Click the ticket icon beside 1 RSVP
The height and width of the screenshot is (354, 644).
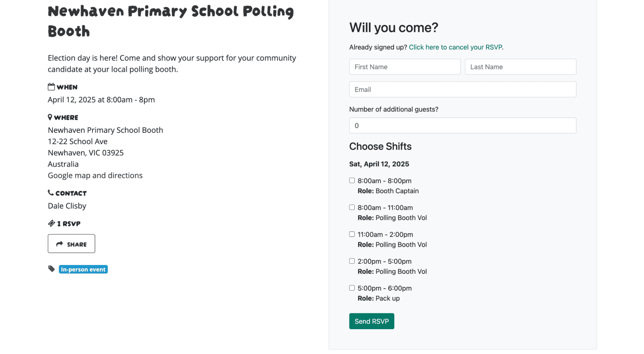click(52, 223)
